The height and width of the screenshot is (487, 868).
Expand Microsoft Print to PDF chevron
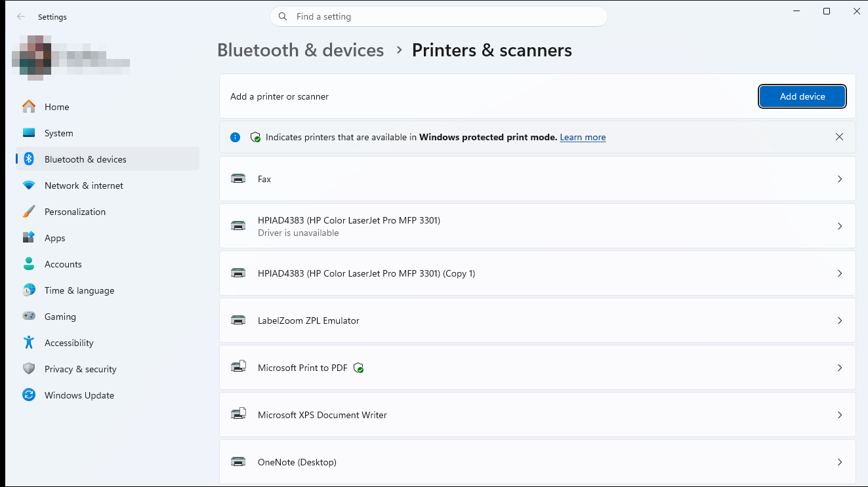pyautogui.click(x=840, y=368)
